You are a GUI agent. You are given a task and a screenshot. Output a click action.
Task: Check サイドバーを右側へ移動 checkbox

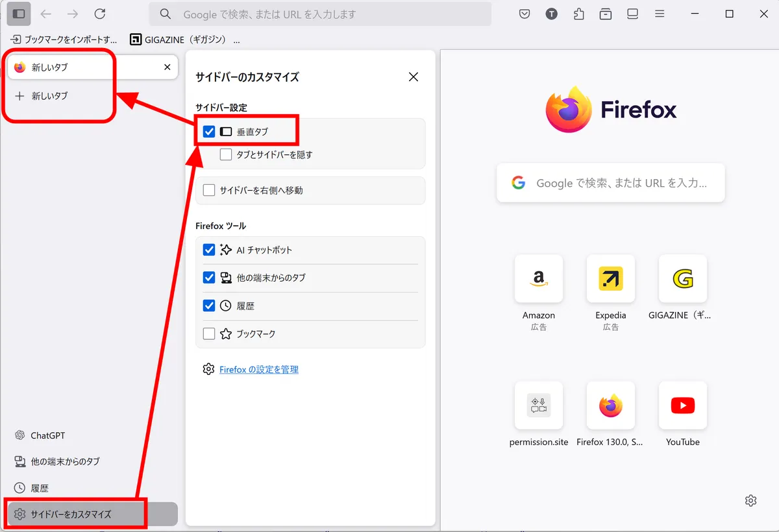tap(209, 190)
